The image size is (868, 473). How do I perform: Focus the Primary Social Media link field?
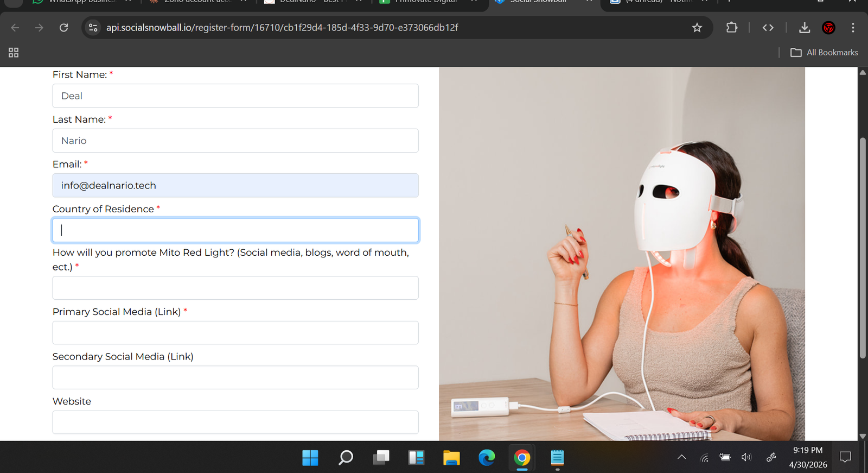[235, 332]
